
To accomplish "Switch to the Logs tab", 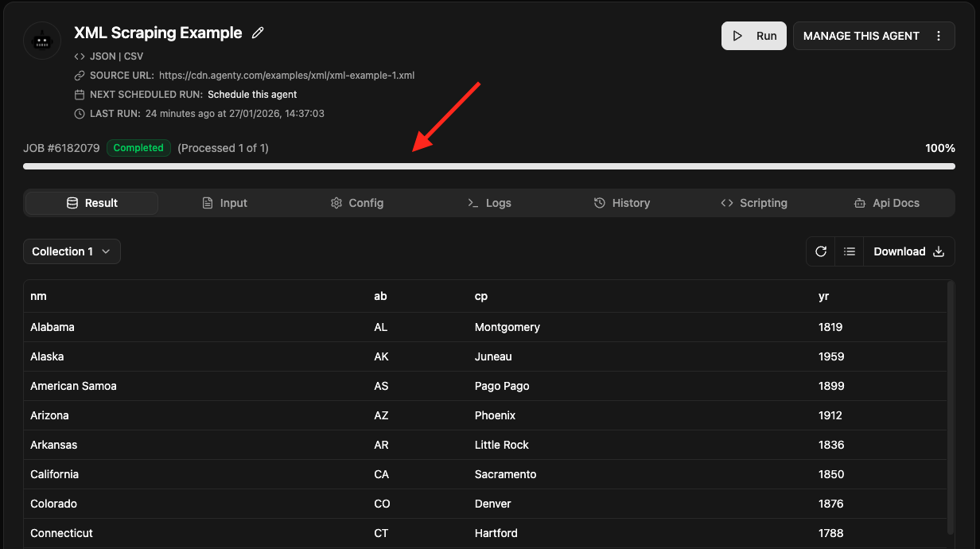I will 489,203.
